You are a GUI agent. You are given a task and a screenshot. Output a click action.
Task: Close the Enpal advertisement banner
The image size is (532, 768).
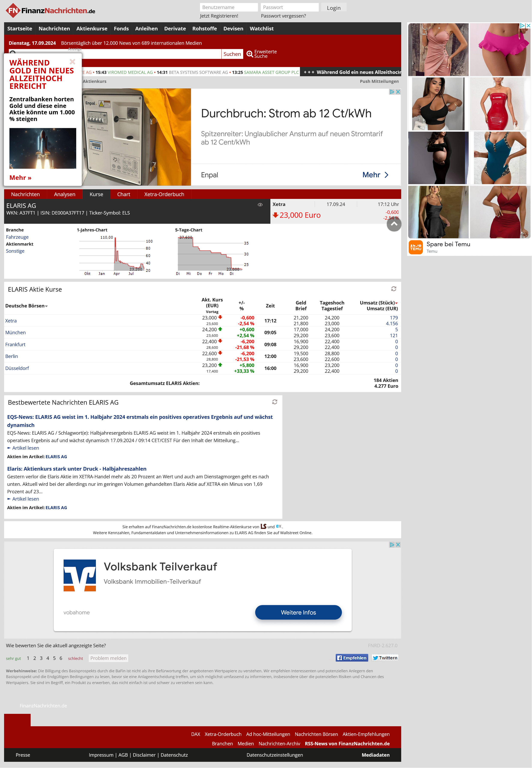tap(398, 92)
